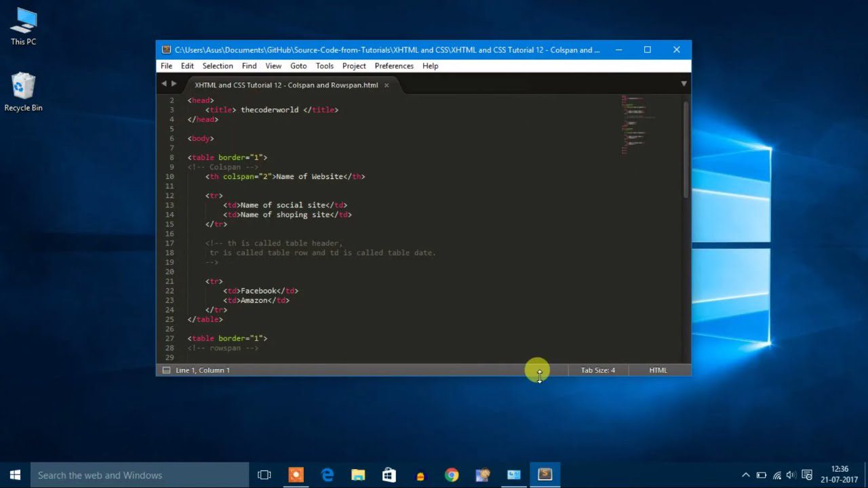The height and width of the screenshot is (488, 868).
Task: Open the Sublime Text taskbar button
Action: [545, 475]
